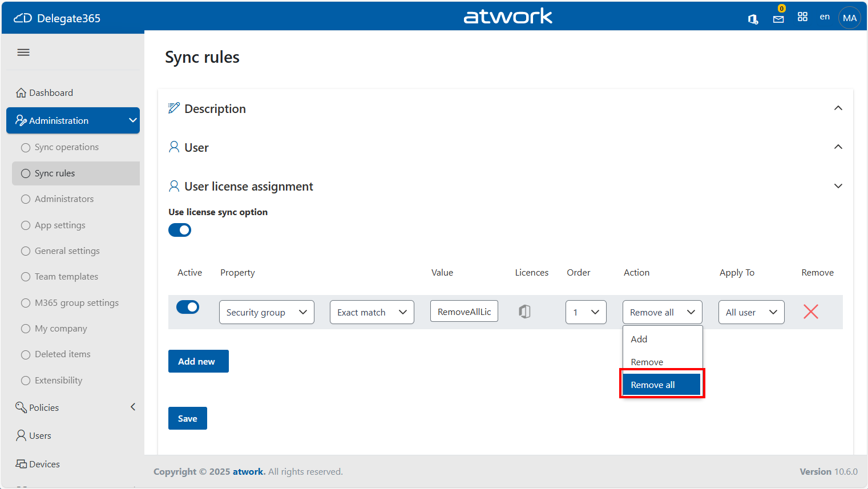The height and width of the screenshot is (489, 868).
Task: Click the tenant building icon in the header
Action: [x=753, y=19]
